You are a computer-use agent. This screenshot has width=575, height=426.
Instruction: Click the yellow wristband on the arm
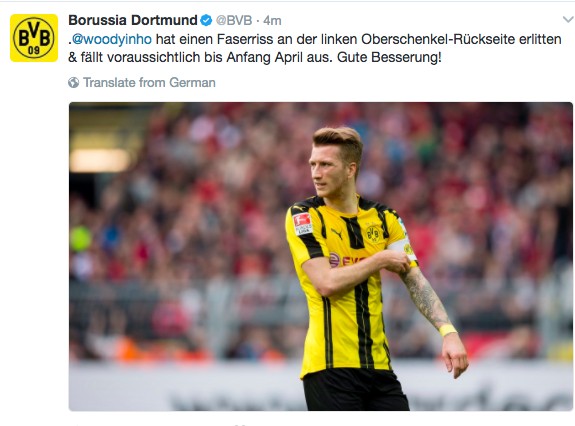[x=448, y=330]
